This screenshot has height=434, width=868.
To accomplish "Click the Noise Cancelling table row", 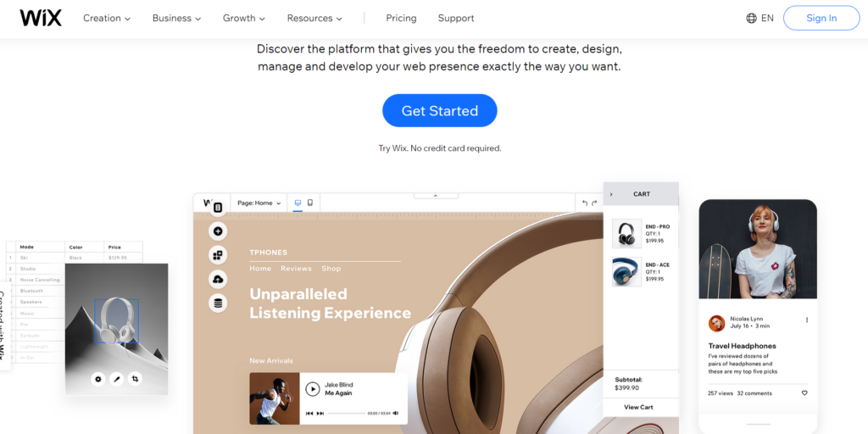I will click(x=36, y=280).
